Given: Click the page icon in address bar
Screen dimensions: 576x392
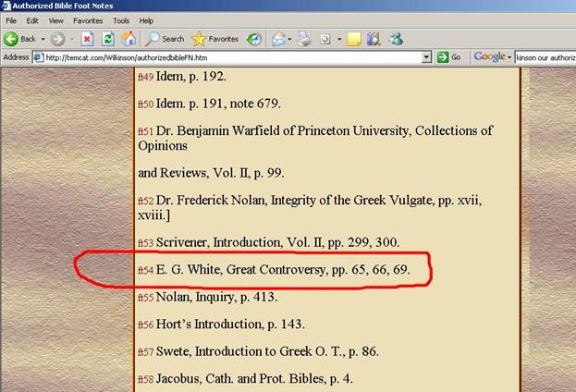Looking at the screenshot, I should click(x=39, y=57).
